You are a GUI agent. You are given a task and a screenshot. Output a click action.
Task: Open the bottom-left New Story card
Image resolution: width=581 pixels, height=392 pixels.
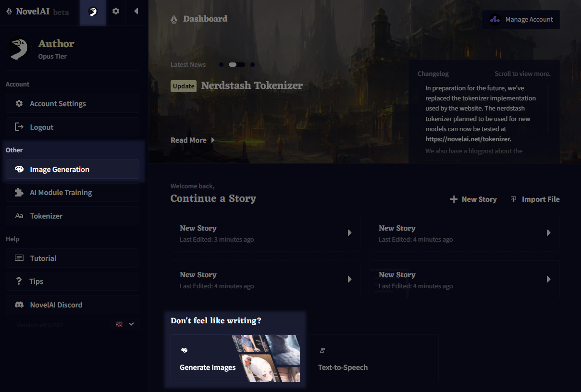click(x=265, y=280)
